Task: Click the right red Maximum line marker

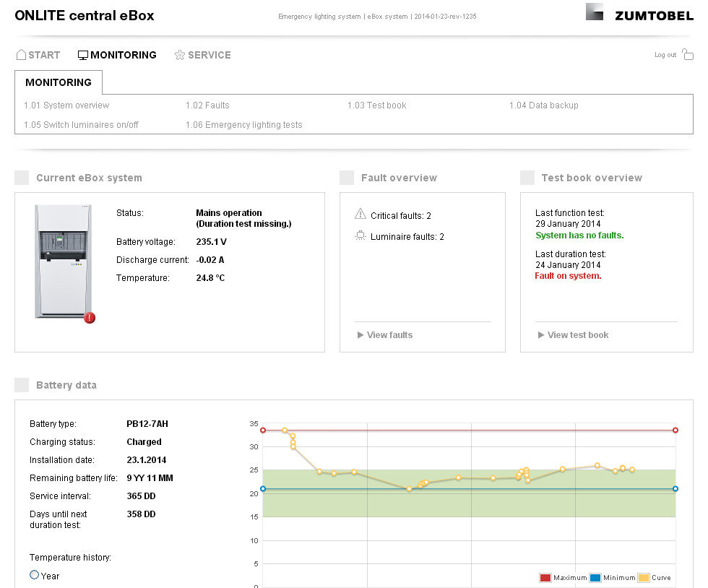Action: [675, 431]
